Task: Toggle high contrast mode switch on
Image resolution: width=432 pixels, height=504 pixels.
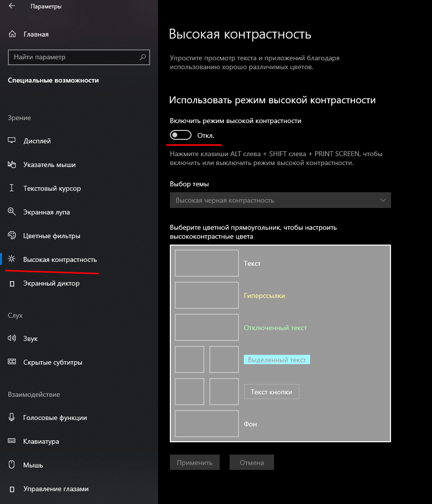Action: click(181, 135)
